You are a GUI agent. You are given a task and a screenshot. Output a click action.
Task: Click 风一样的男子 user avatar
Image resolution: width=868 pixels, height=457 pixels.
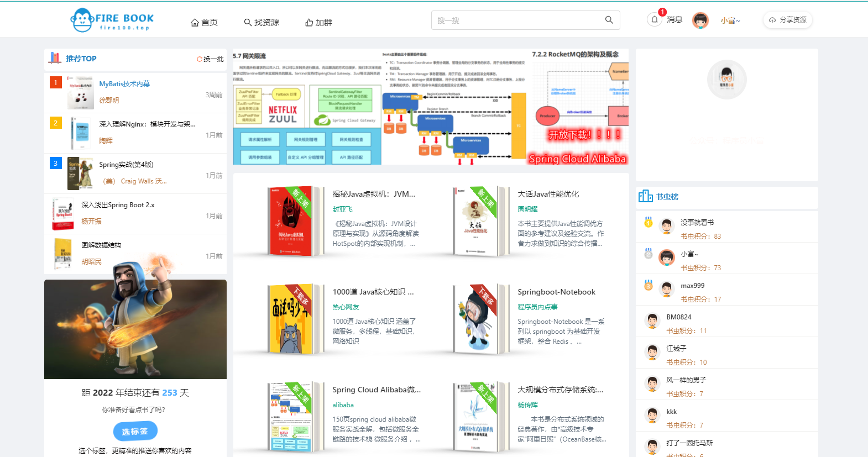[652, 384]
